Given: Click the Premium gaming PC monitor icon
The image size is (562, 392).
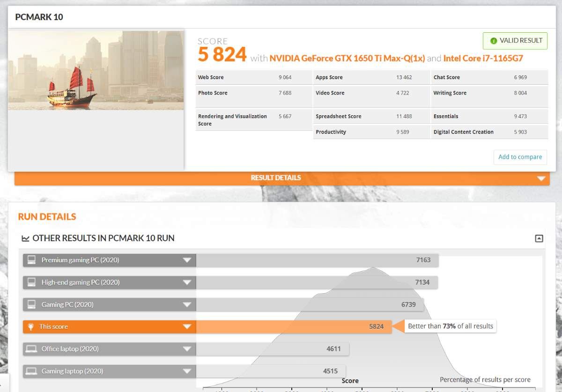Looking at the screenshot, I should [x=31, y=260].
